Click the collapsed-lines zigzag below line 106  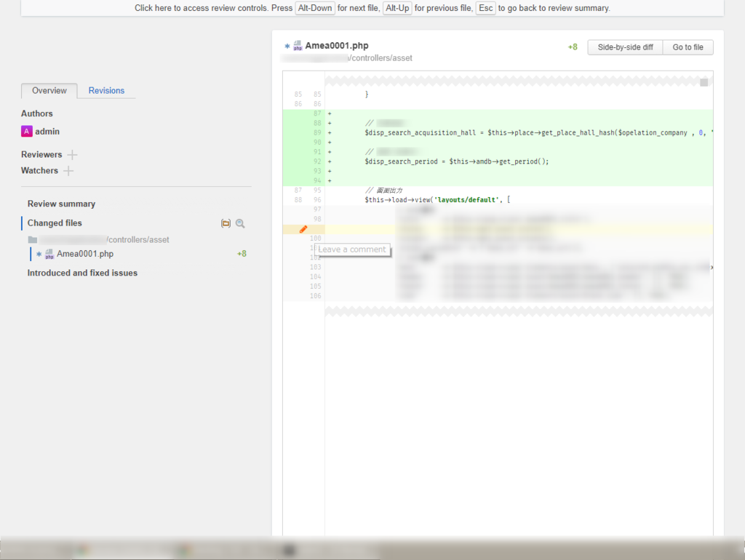[x=519, y=311]
